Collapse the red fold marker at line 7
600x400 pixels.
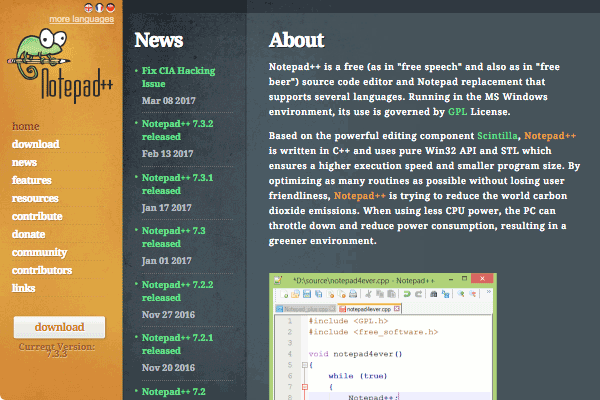click(x=305, y=387)
